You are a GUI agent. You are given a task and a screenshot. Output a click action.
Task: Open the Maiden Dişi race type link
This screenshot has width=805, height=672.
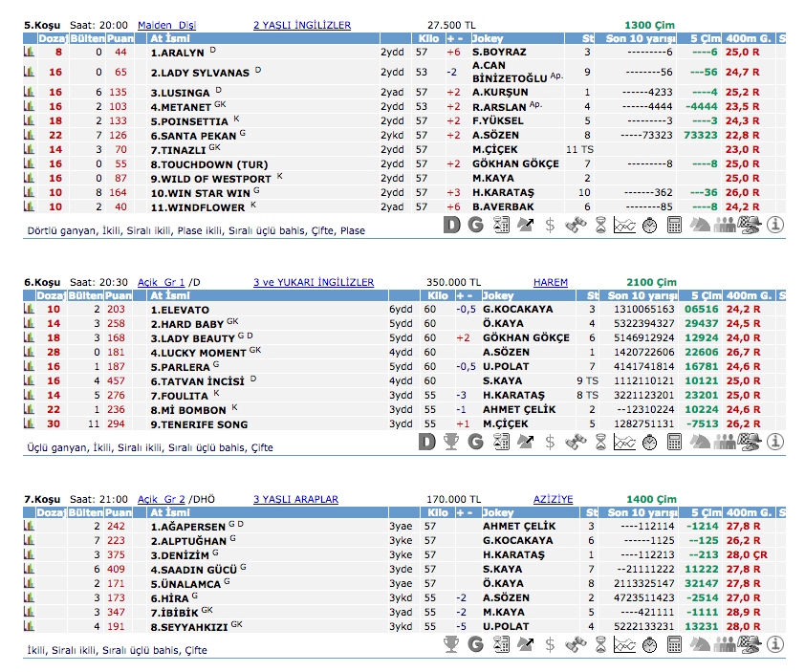point(167,25)
